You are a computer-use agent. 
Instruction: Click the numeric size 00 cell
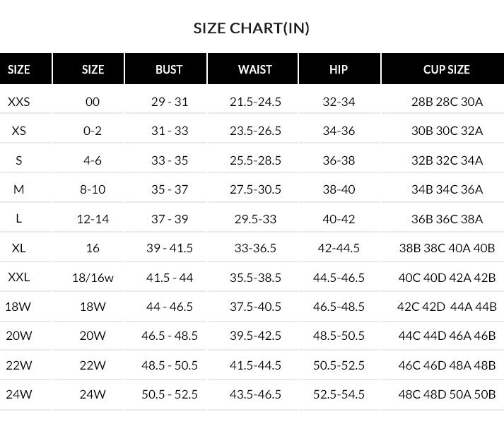click(x=93, y=102)
